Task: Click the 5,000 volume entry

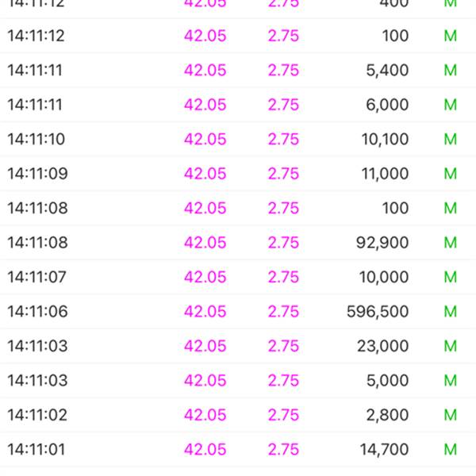Action: (389, 381)
